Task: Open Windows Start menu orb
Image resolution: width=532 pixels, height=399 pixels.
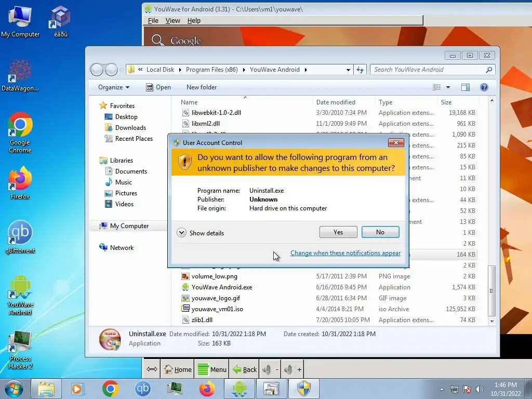Action: (x=14, y=389)
